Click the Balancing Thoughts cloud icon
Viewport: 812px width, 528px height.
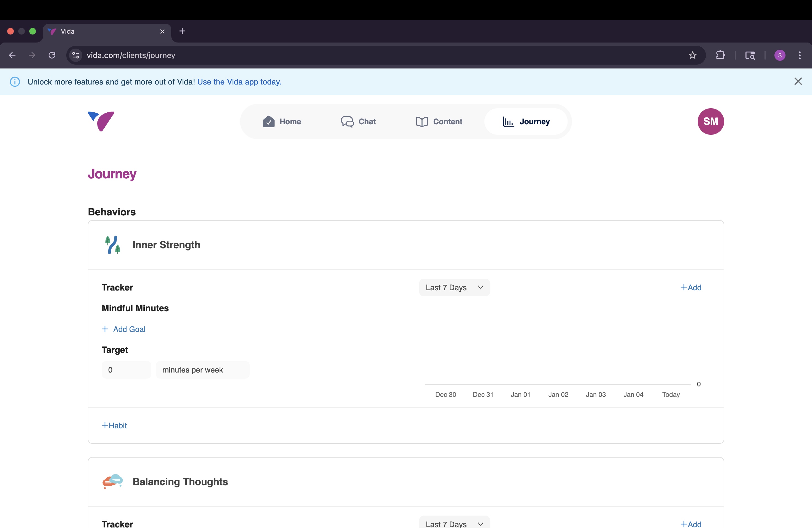click(x=113, y=481)
